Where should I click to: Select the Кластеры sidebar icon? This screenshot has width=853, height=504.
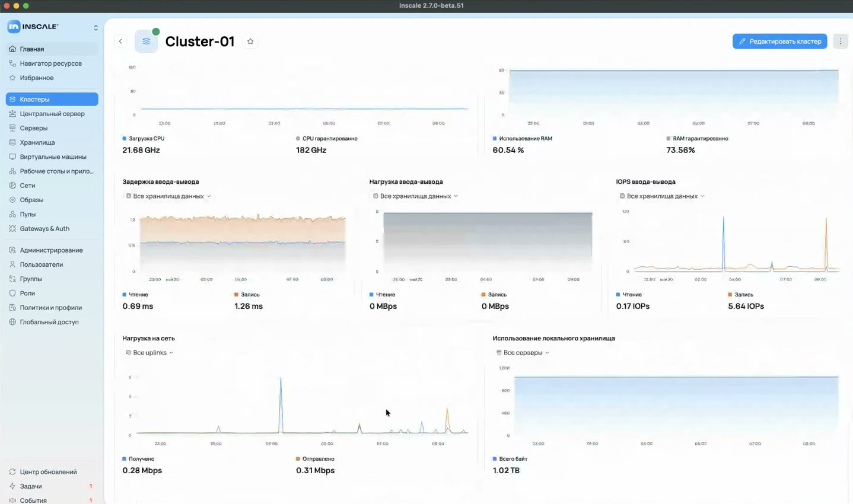pyautogui.click(x=12, y=99)
